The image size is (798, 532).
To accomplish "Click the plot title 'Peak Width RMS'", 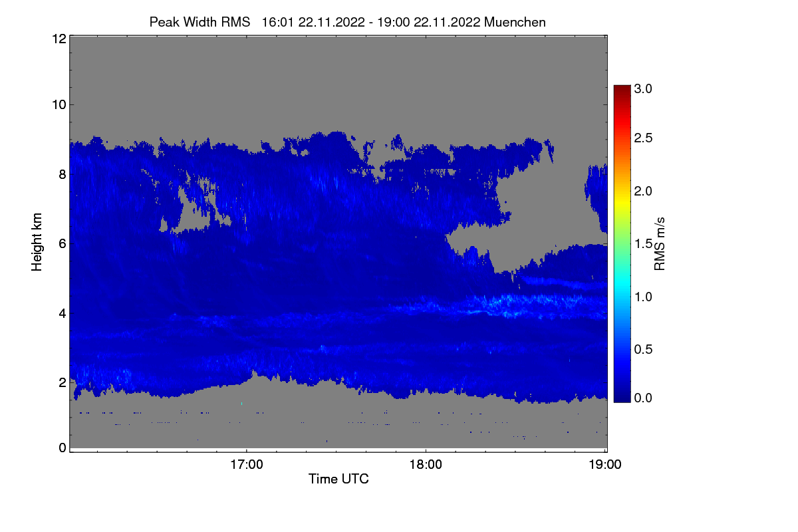I will click(x=199, y=22).
